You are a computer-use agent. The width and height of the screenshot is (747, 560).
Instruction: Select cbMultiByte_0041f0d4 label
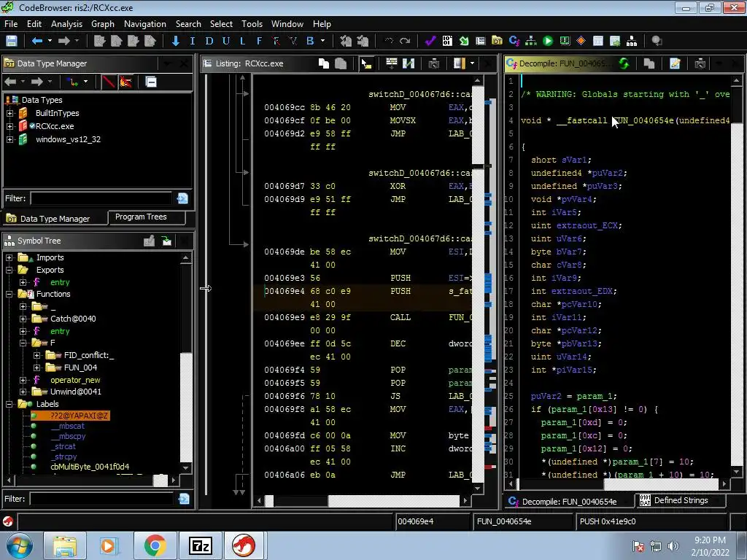click(90, 467)
